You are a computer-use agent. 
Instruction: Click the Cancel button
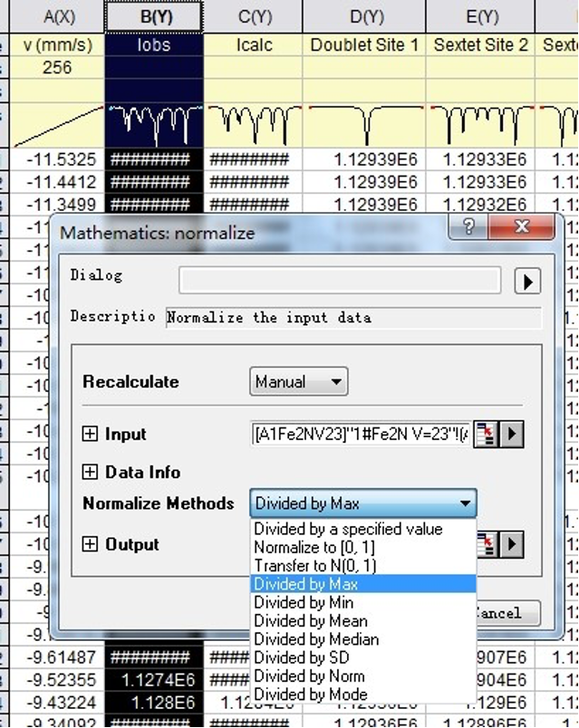(x=508, y=613)
